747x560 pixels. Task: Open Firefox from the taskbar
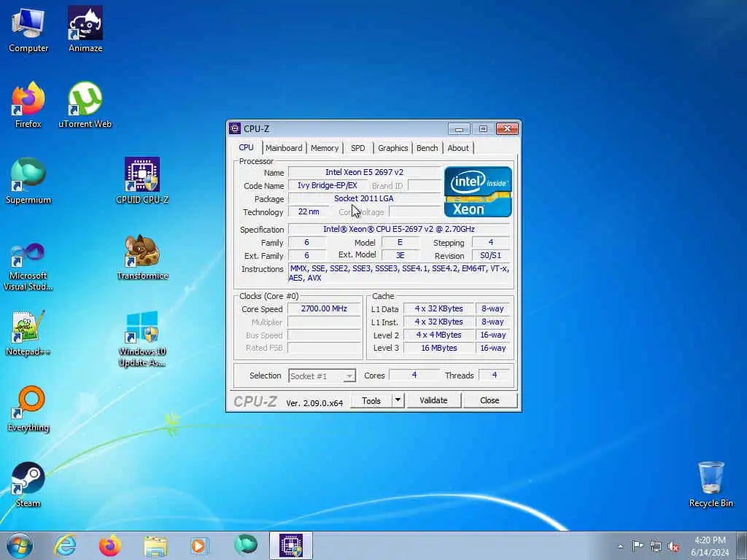[x=110, y=545]
